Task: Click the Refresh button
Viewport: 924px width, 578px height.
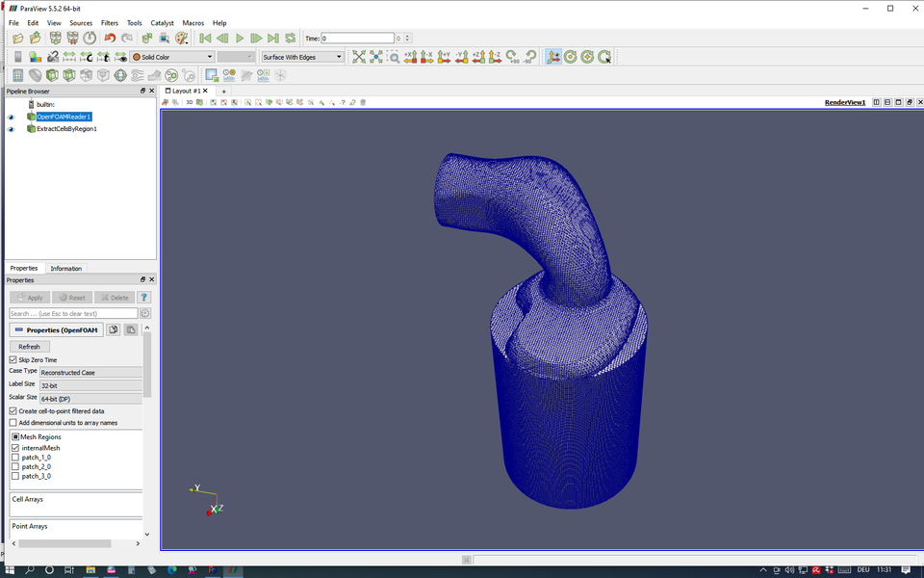Action: [x=29, y=346]
